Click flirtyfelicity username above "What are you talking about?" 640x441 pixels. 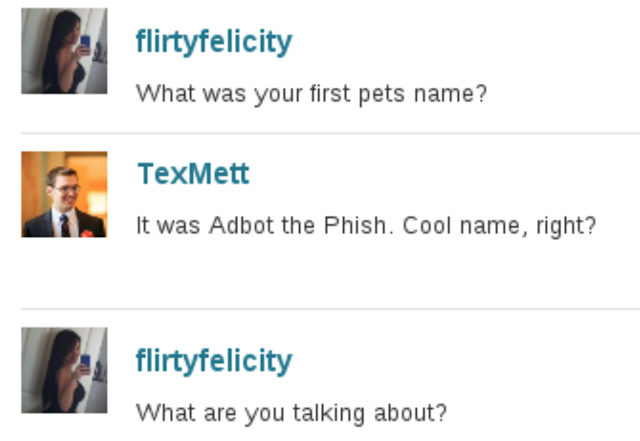point(214,361)
